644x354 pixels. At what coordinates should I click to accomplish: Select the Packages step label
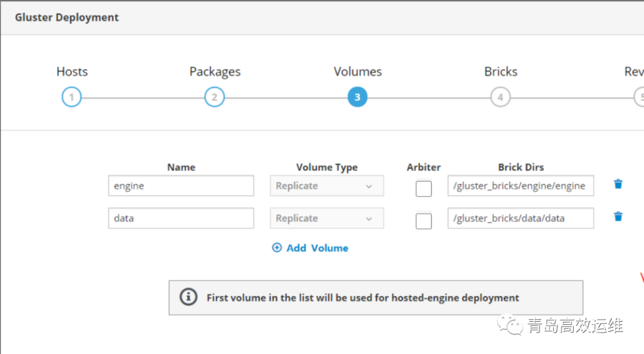215,72
